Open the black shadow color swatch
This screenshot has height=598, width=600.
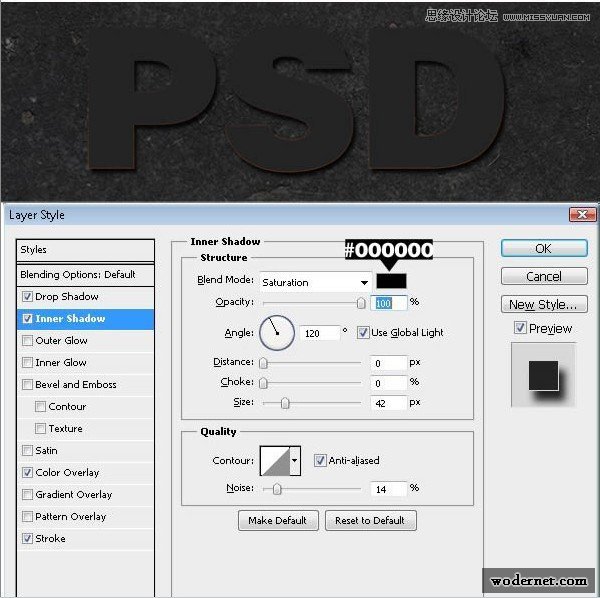[x=391, y=281]
